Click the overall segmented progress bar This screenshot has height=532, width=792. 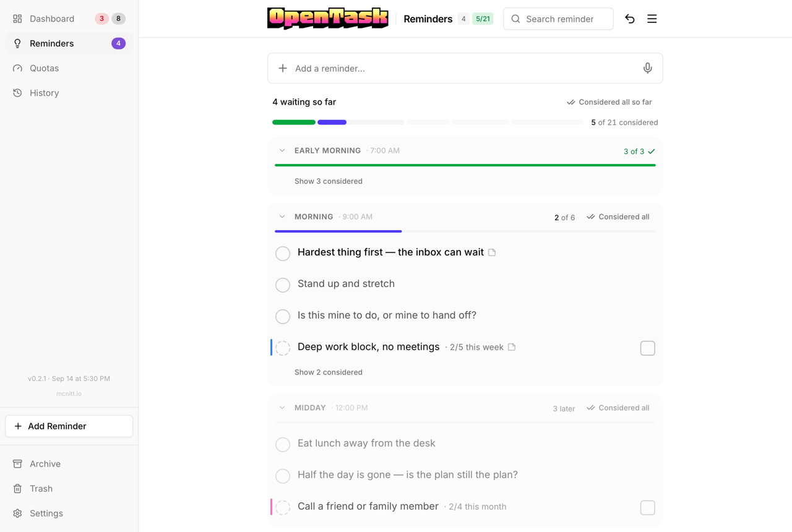click(428, 122)
